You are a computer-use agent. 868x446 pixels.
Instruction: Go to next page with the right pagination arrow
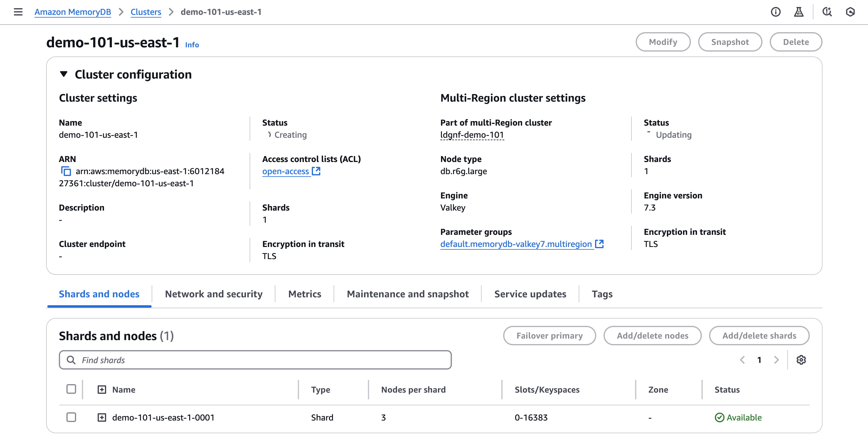coord(777,360)
